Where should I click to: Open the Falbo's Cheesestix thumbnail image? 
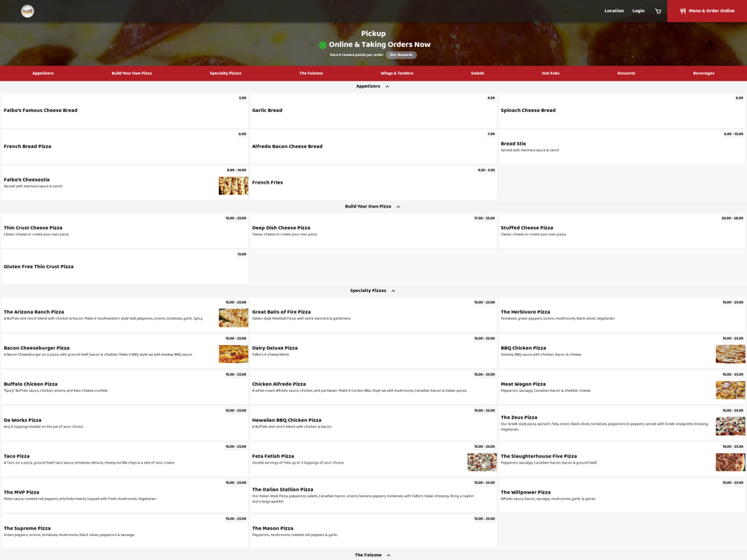(x=233, y=186)
